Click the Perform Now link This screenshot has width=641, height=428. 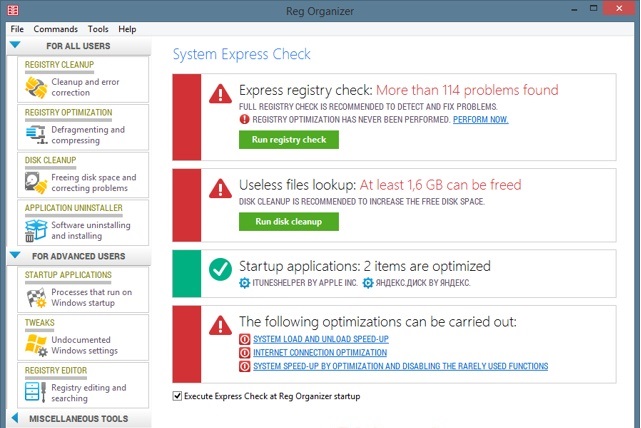click(481, 119)
